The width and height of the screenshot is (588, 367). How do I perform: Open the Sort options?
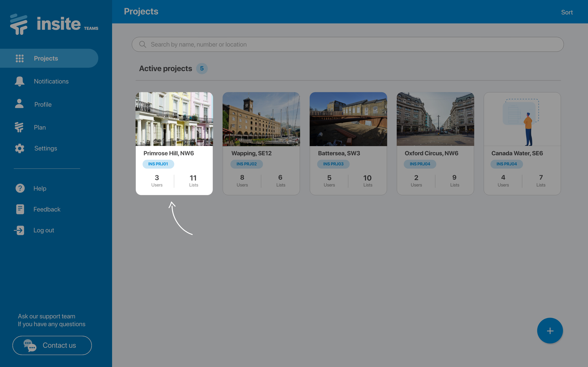coord(567,12)
